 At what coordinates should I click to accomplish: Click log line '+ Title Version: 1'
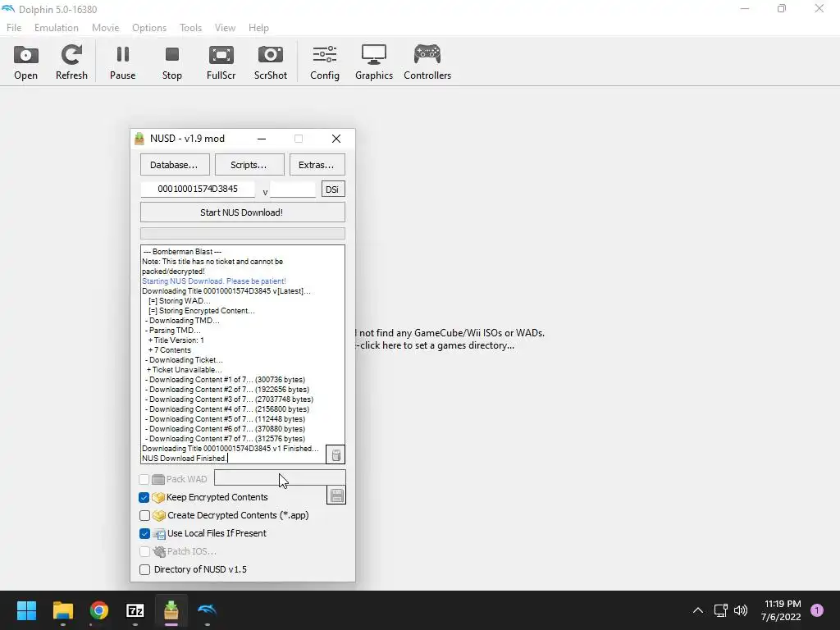coord(176,340)
